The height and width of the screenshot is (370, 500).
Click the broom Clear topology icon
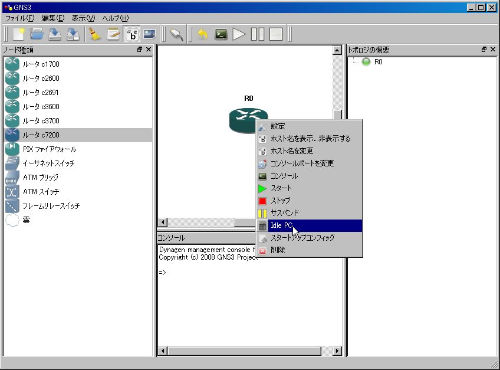95,34
